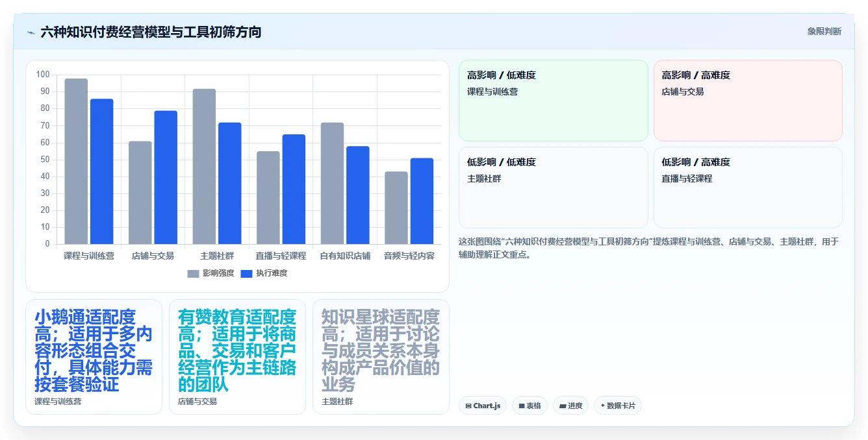Click the progress icon in the 进度 tag
This screenshot has width=868, height=440.
(x=563, y=406)
